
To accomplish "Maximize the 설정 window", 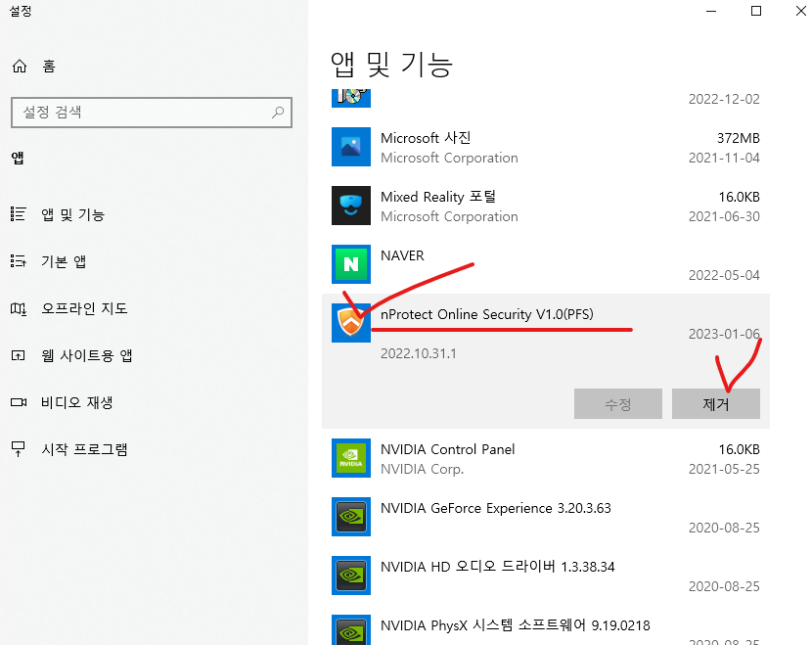I will point(756,11).
